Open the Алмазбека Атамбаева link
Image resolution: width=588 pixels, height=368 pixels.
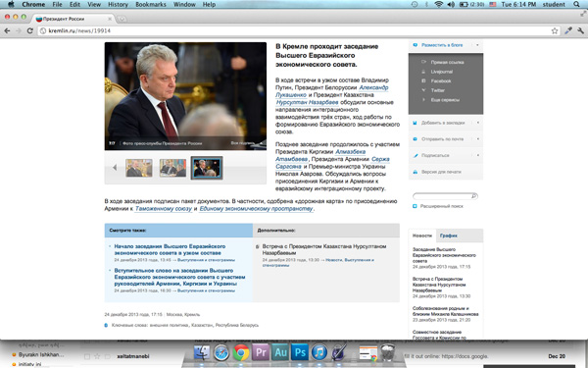click(x=320, y=155)
